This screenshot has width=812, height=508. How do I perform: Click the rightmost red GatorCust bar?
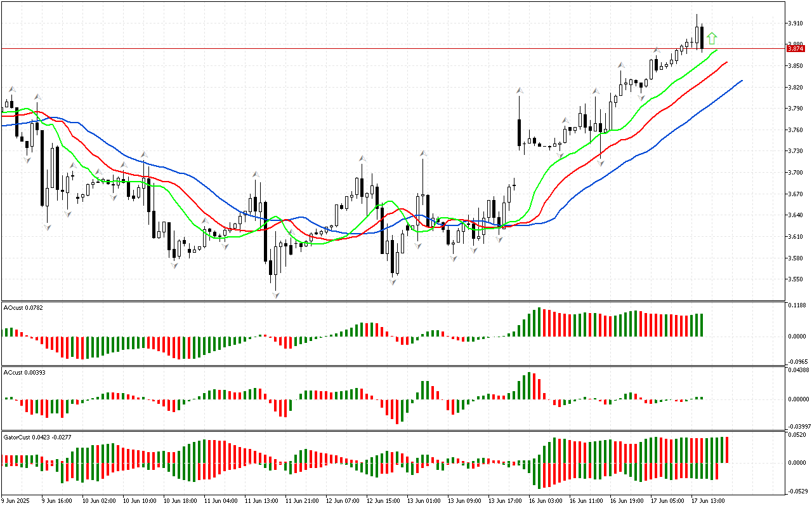pos(727,450)
